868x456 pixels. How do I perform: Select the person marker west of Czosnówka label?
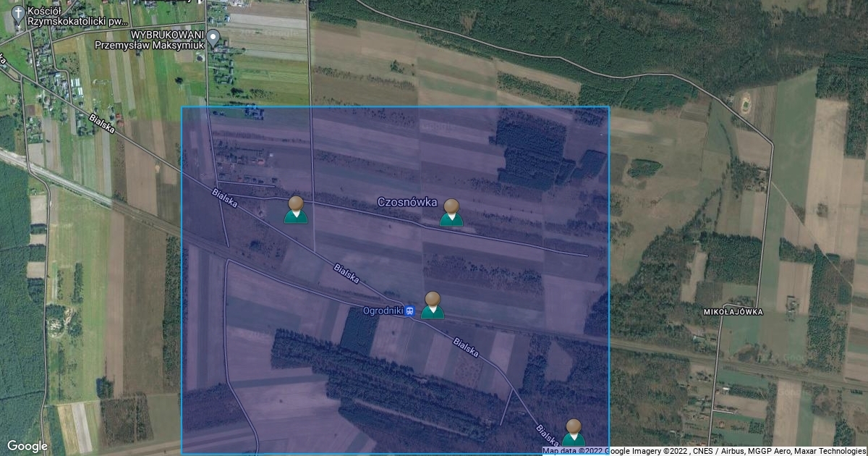point(296,209)
